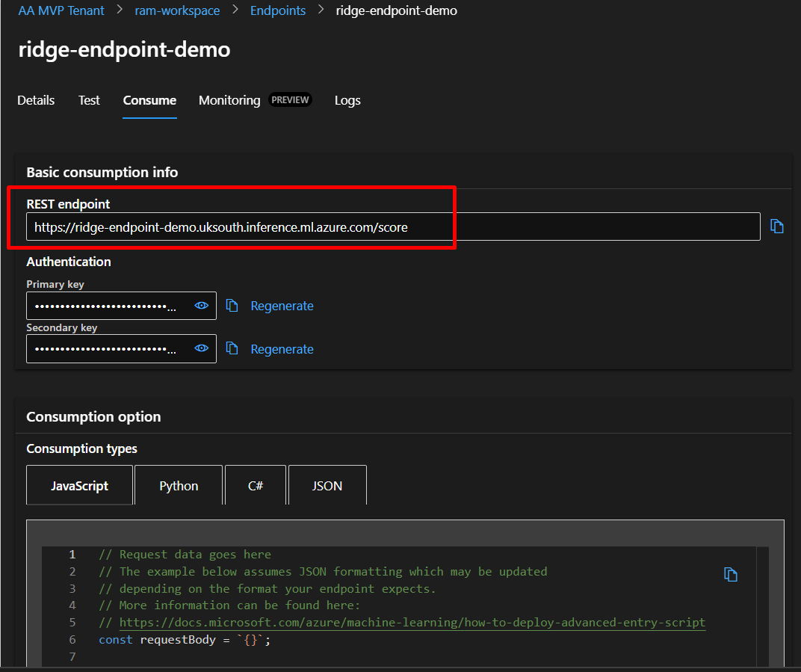Go to Endpoints in the breadcrumb

click(278, 10)
